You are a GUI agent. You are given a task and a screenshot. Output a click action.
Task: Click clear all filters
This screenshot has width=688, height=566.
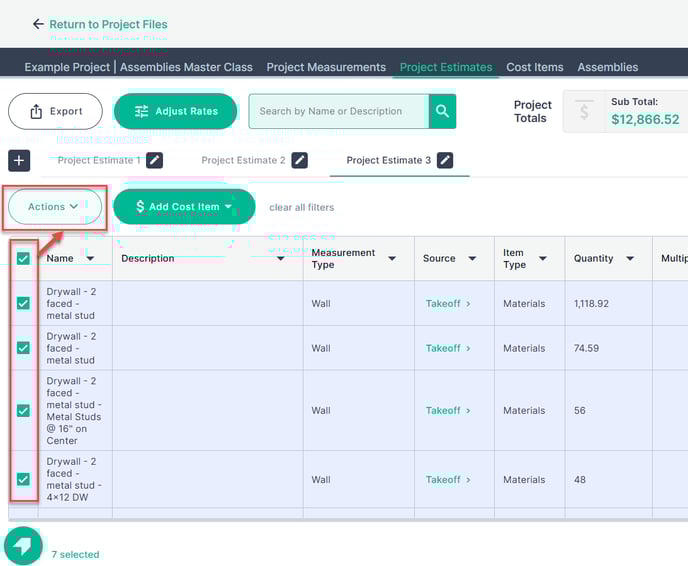(301, 207)
